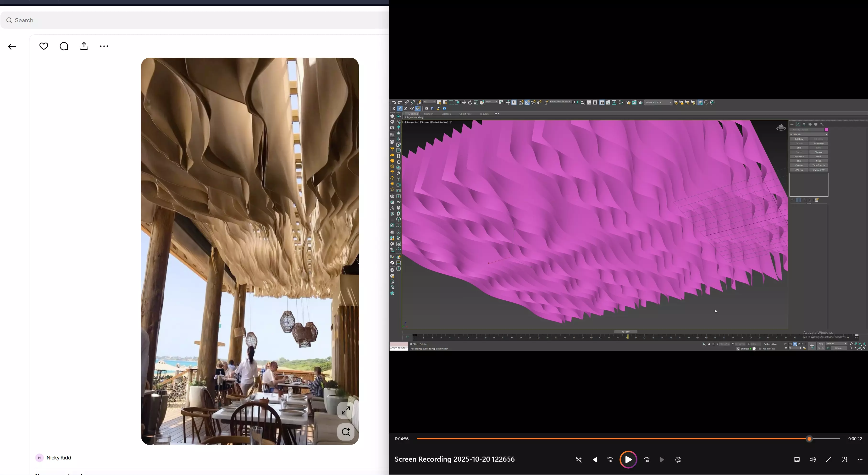Toggle repeat mode in the media player
Viewport: 868px width, 475px height.
(x=678, y=460)
